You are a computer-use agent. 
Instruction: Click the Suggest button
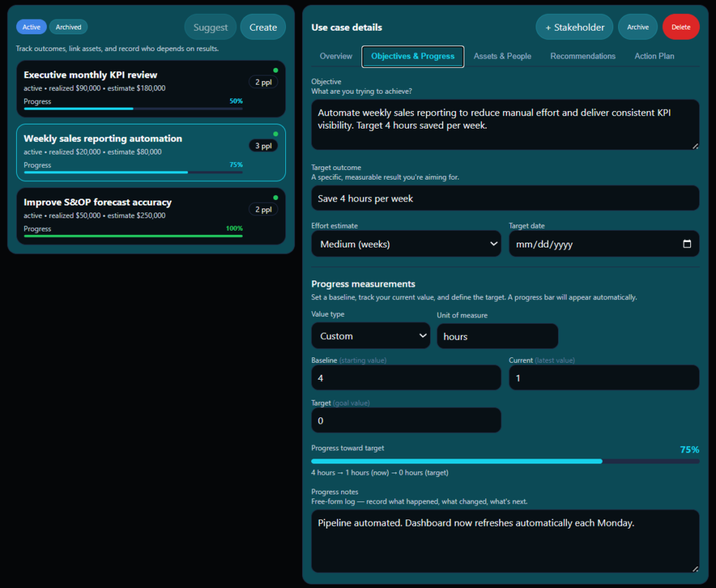tap(210, 27)
